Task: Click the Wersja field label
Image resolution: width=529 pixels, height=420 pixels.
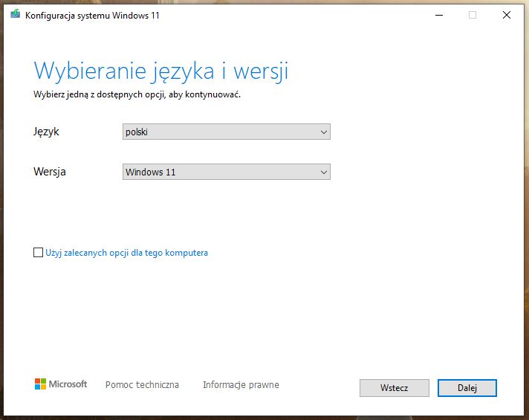Action: click(x=50, y=172)
